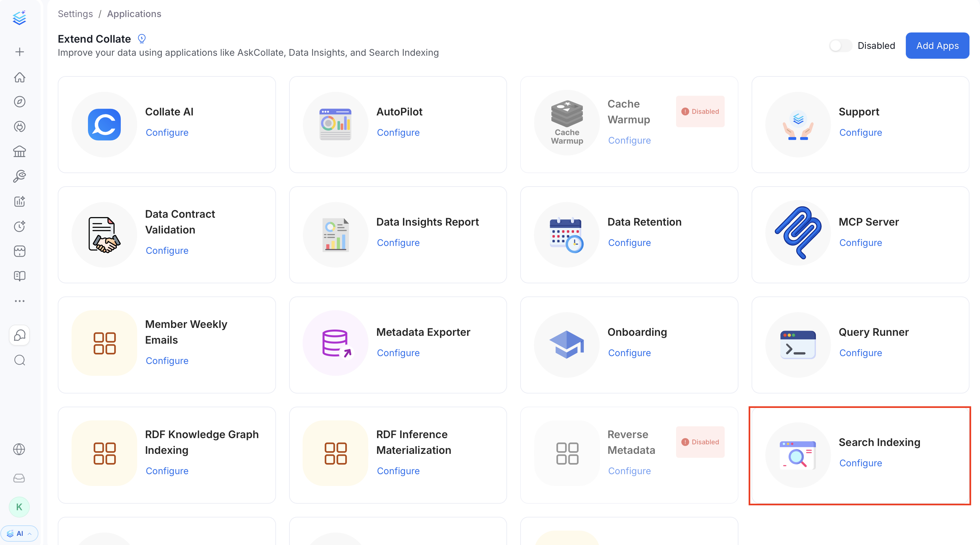Click Configure under Query Runner
Image resolution: width=980 pixels, height=545 pixels.
(x=861, y=353)
